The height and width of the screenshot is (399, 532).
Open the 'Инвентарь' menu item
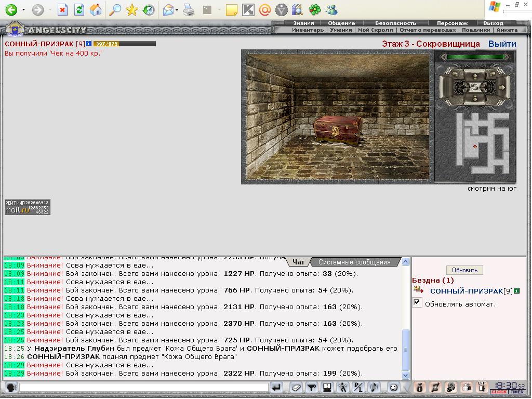coord(308,30)
